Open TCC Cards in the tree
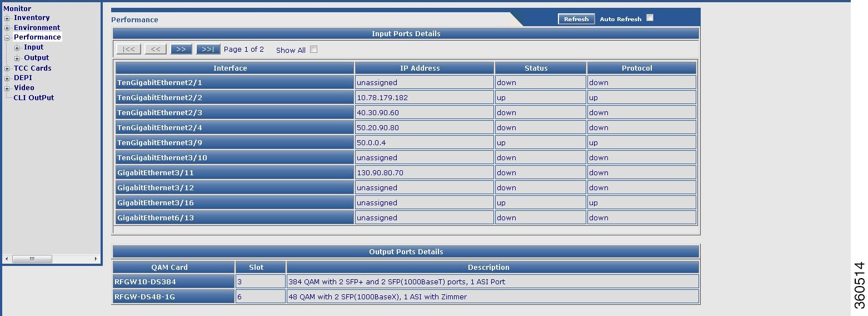Screen dimensions: 868x316 click(32, 68)
